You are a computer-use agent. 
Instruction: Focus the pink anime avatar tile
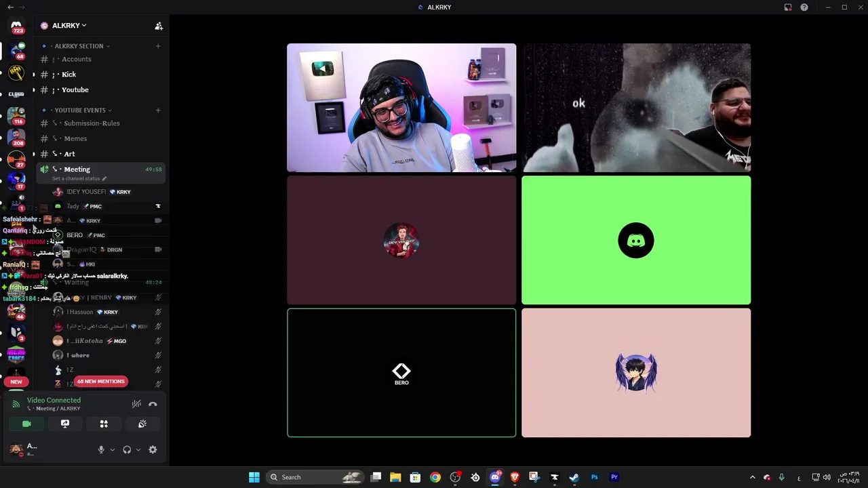coord(636,373)
